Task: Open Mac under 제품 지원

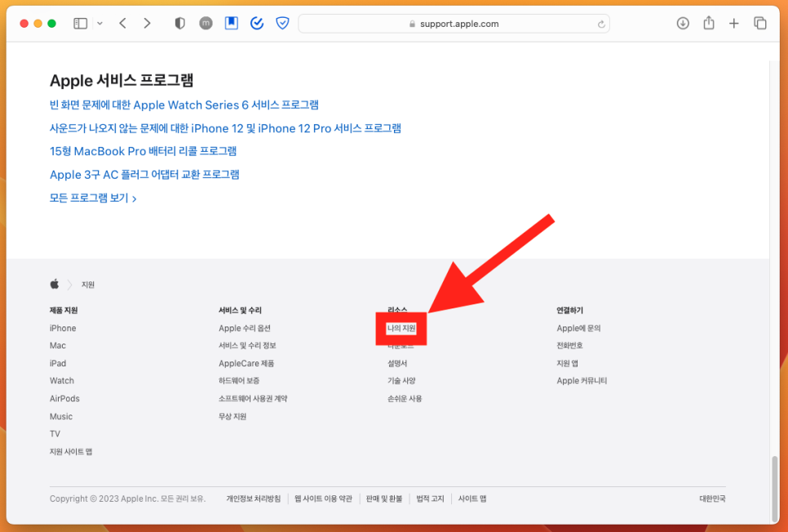Action: click(58, 345)
